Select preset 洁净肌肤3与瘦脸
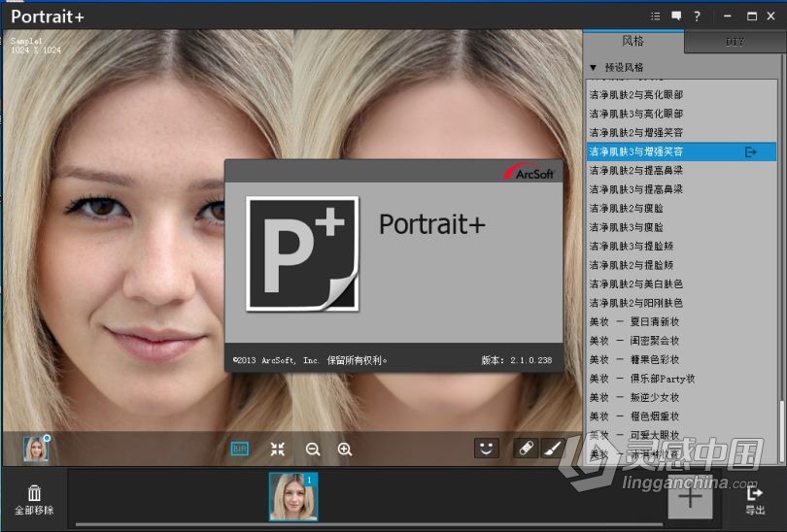The image size is (787, 532). 681,227
